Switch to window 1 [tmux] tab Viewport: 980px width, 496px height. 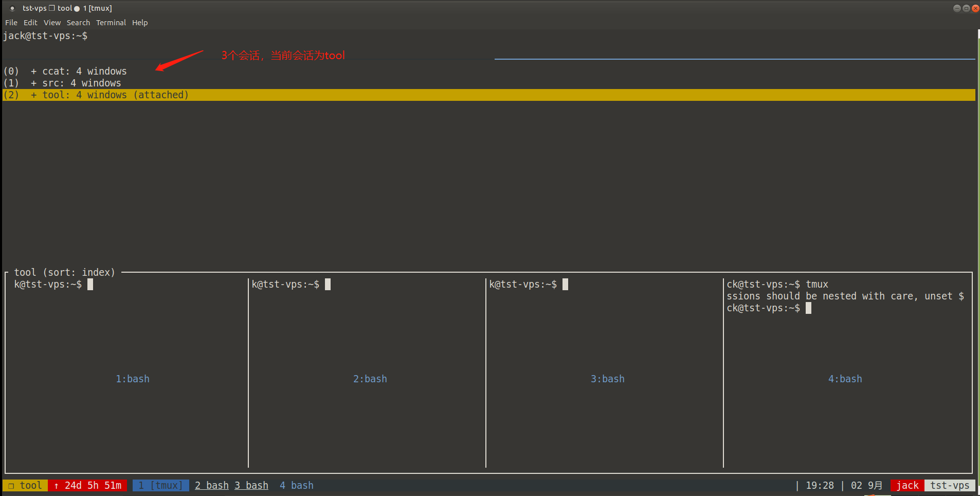click(160, 485)
